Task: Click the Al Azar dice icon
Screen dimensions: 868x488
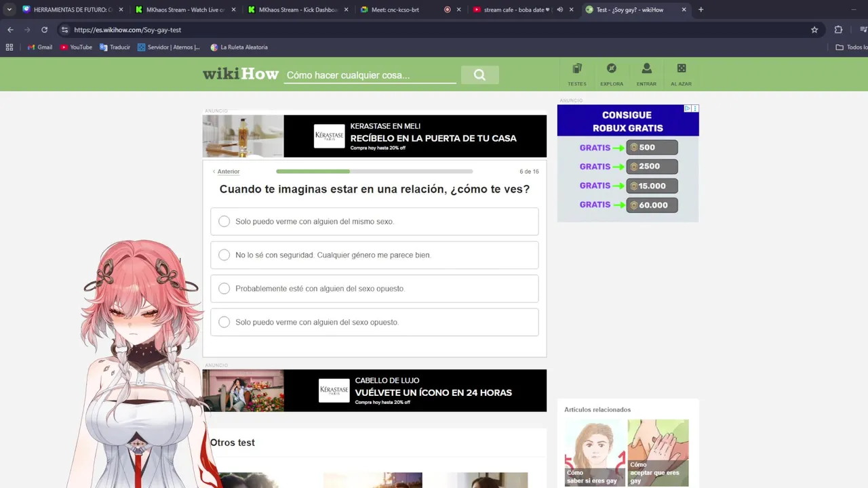Action: click(681, 74)
